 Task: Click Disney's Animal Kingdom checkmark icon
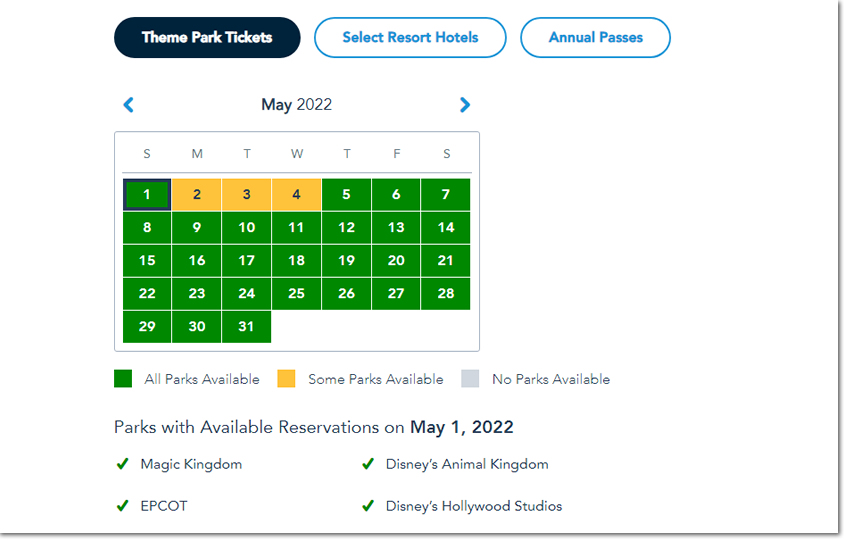click(x=368, y=464)
